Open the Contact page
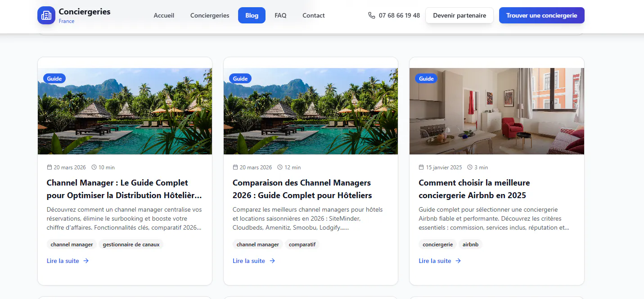Screen dimensions: 644x299 point(314,15)
